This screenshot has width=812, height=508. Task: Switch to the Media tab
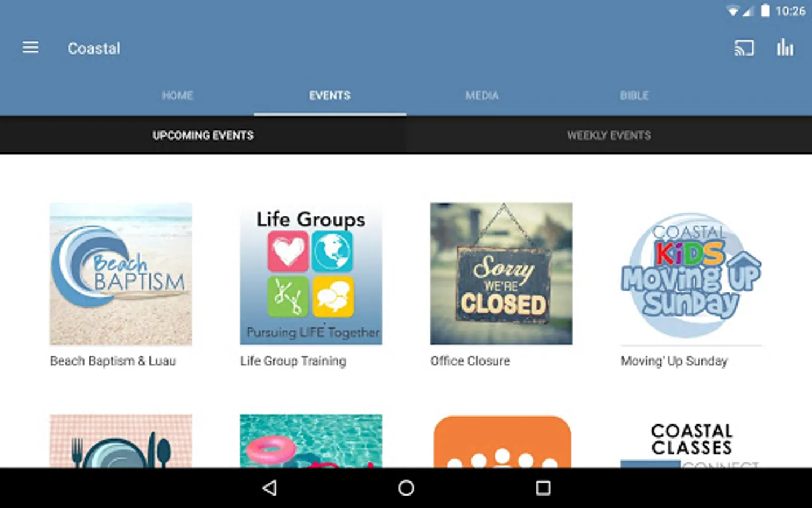point(482,96)
